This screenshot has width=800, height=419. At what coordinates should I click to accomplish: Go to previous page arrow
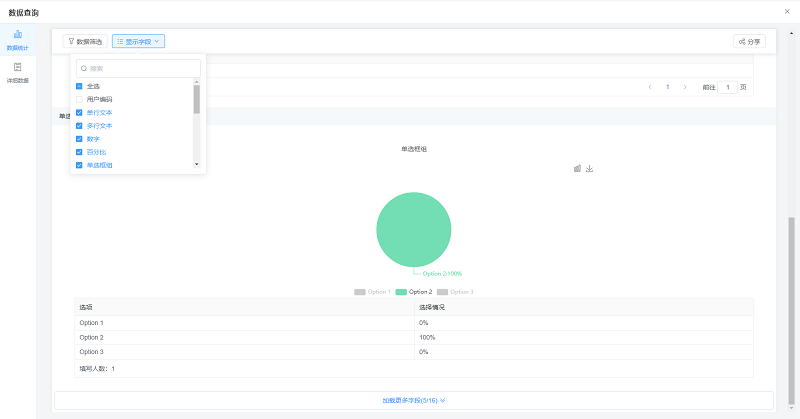[x=650, y=87]
